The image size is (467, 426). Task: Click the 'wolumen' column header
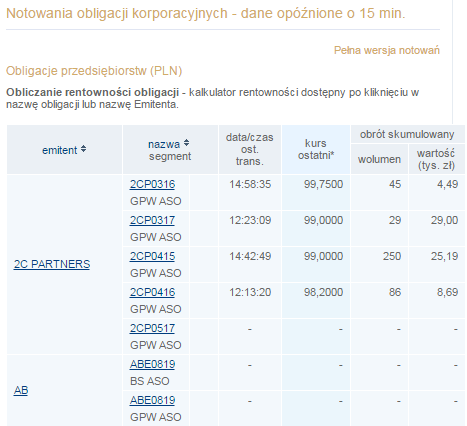[379, 159]
